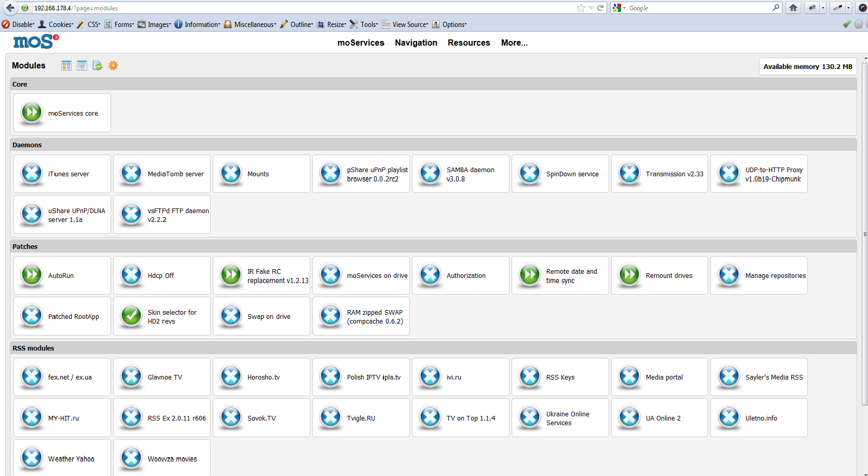868x476 pixels.
Task: Toggle the AutoRun patch status icon
Action: click(x=32, y=275)
